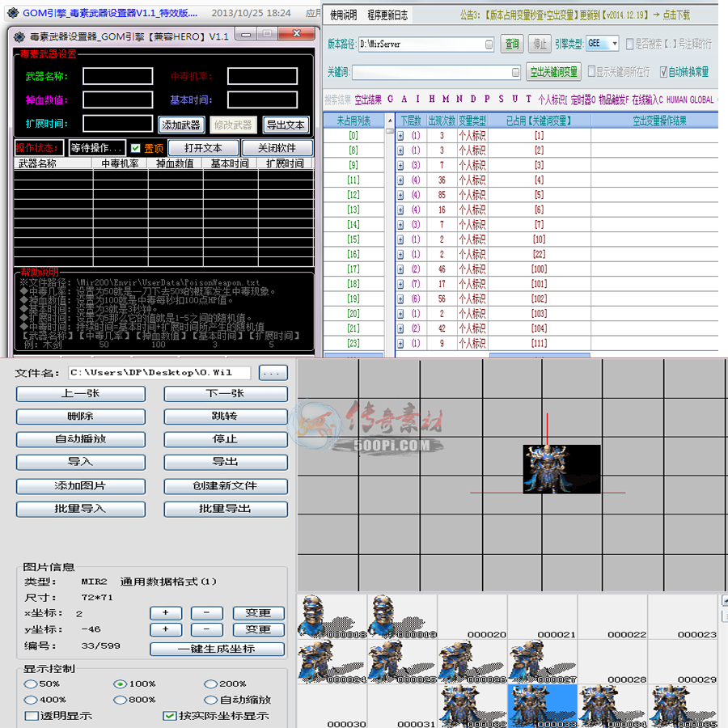Click the poison weapon tool title bar icon
Screen dimensions: 728x728
coord(19,36)
